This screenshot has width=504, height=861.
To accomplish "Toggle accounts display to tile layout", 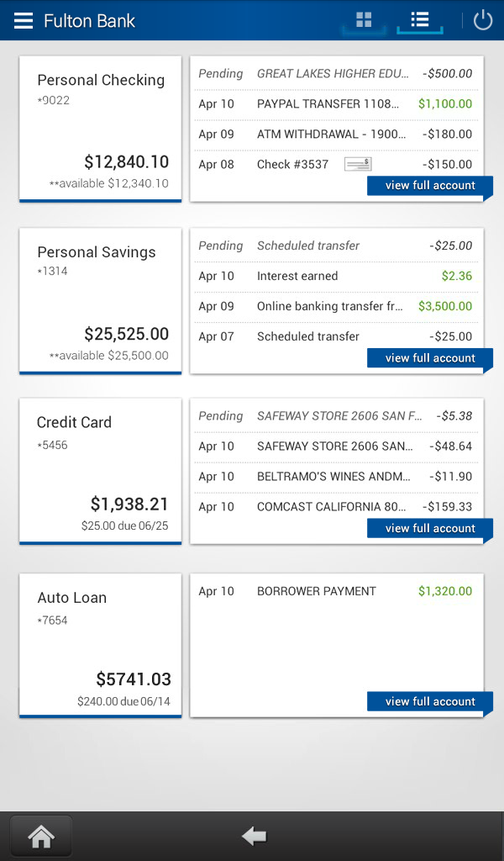I will pos(363,20).
